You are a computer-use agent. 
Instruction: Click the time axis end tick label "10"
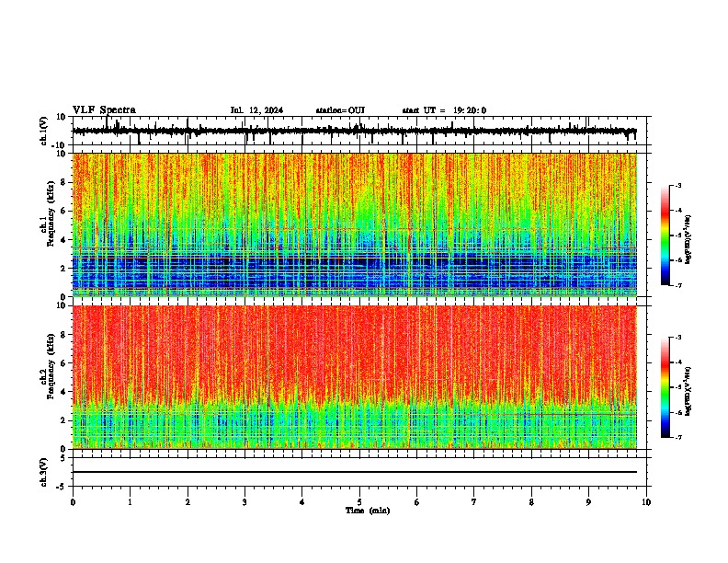click(x=646, y=502)
